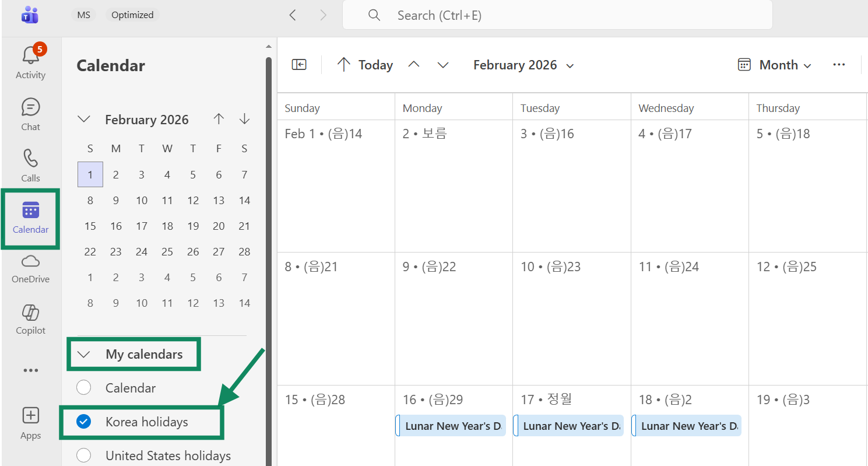Select the 4 • (음)17 day cell
Viewport: 868px width, 466px height.
coord(690,186)
